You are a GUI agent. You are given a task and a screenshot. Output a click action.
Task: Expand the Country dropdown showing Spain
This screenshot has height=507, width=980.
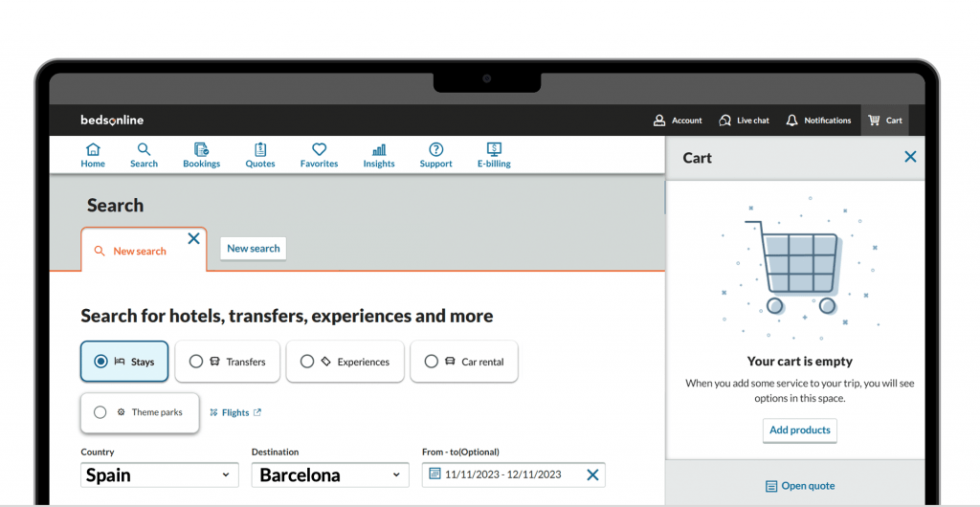pos(160,475)
